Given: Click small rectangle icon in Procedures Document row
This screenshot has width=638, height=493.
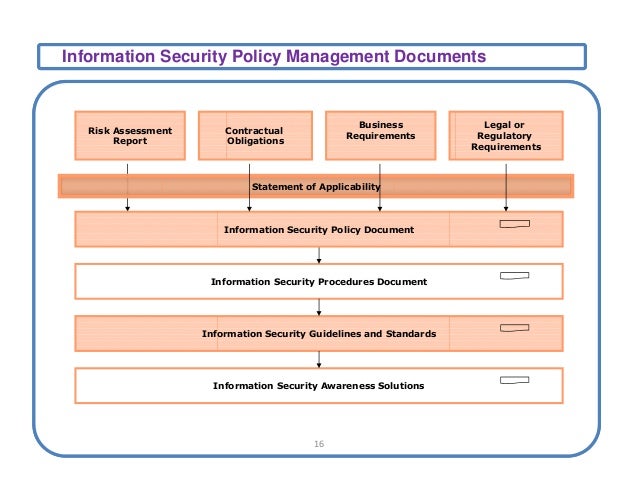Looking at the screenshot, I should 515,276.
